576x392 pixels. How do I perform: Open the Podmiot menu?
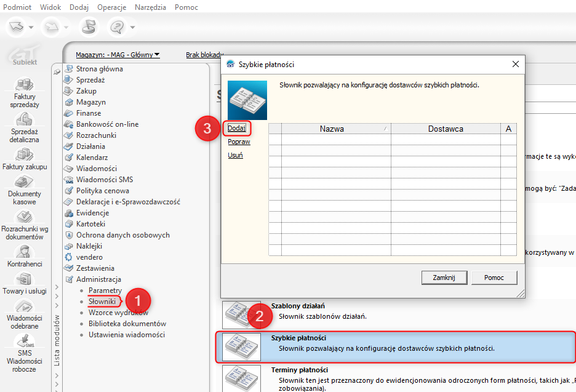17,7
